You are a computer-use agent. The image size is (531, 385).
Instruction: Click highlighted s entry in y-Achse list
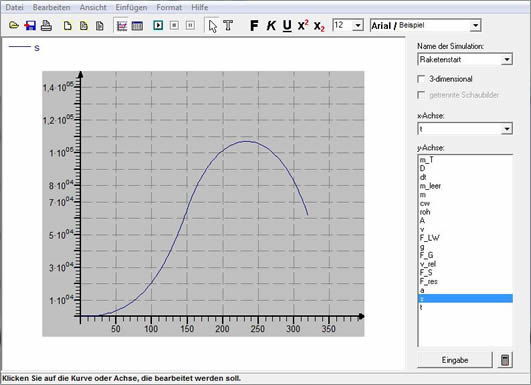click(x=466, y=299)
